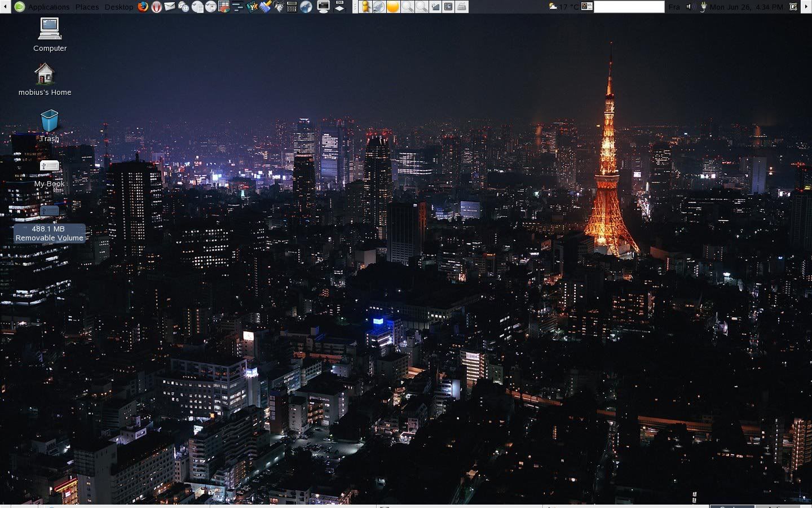Launch GIMP from the panel
Screen dimensions: 812x508
(x=279, y=7)
